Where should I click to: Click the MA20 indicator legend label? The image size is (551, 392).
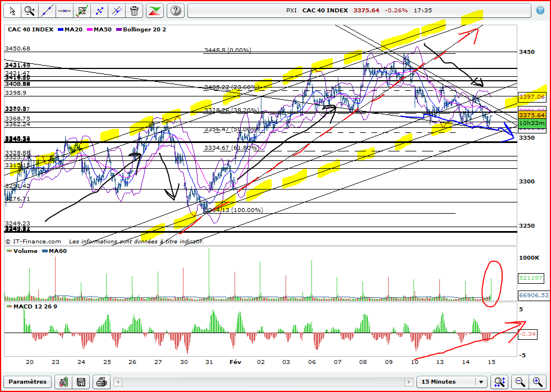73,29
